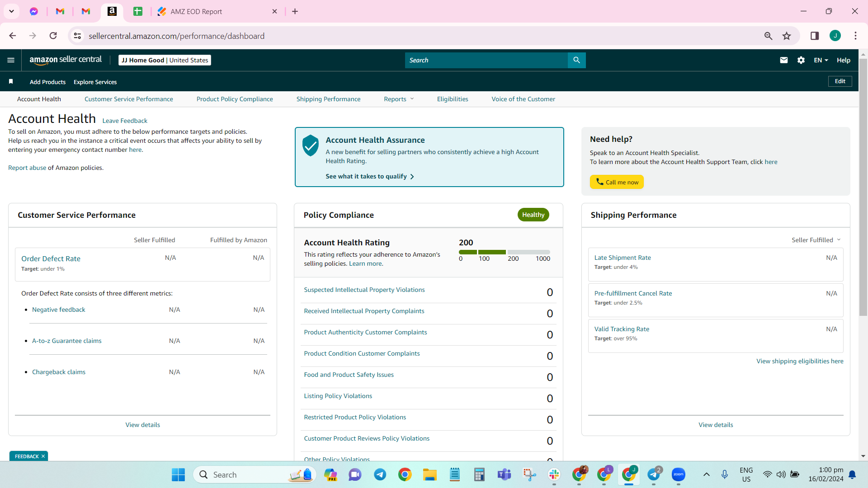Screen dimensions: 868x488
Task: Bookmark this page with the star icon
Action: 787,36
